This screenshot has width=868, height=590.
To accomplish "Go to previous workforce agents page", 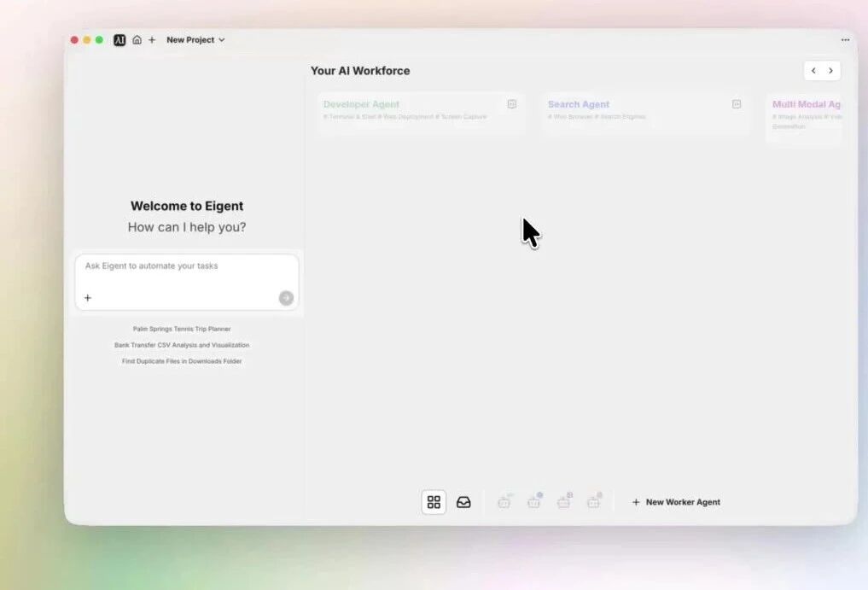I will tap(813, 70).
